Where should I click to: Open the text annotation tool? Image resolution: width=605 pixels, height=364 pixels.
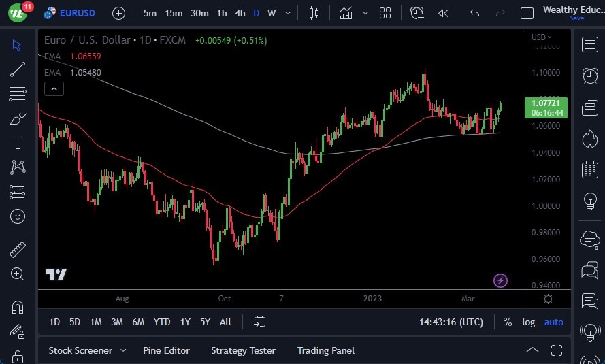pyautogui.click(x=18, y=143)
